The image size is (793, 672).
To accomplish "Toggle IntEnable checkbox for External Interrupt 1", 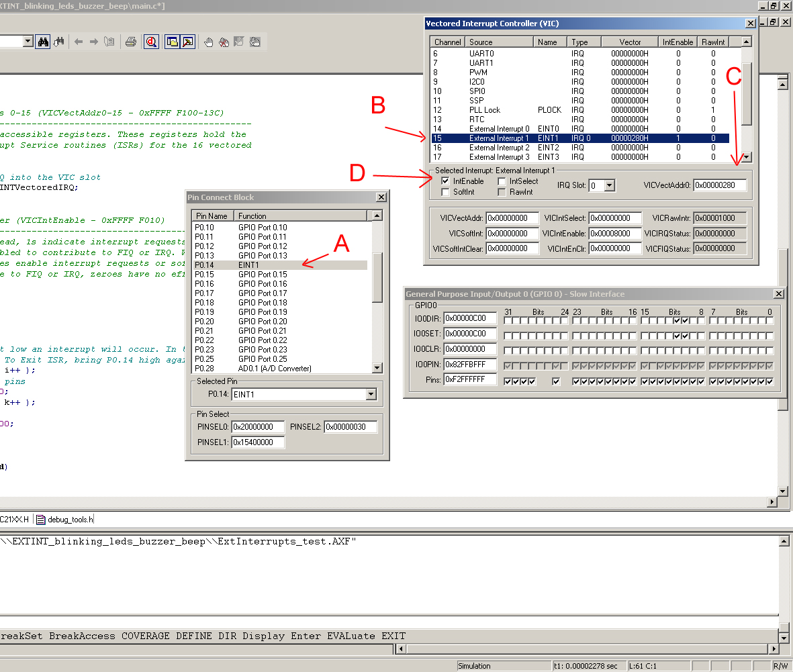I will [x=445, y=181].
